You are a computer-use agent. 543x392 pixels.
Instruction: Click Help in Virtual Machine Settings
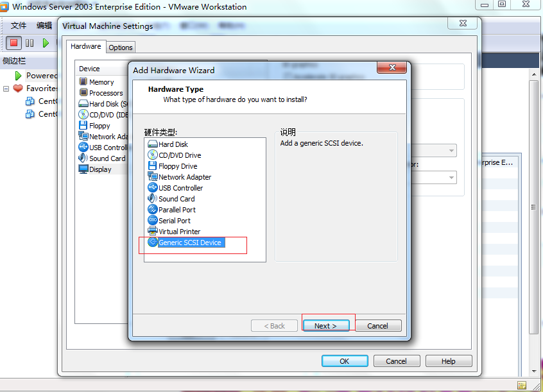pyautogui.click(x=449, y=361)
